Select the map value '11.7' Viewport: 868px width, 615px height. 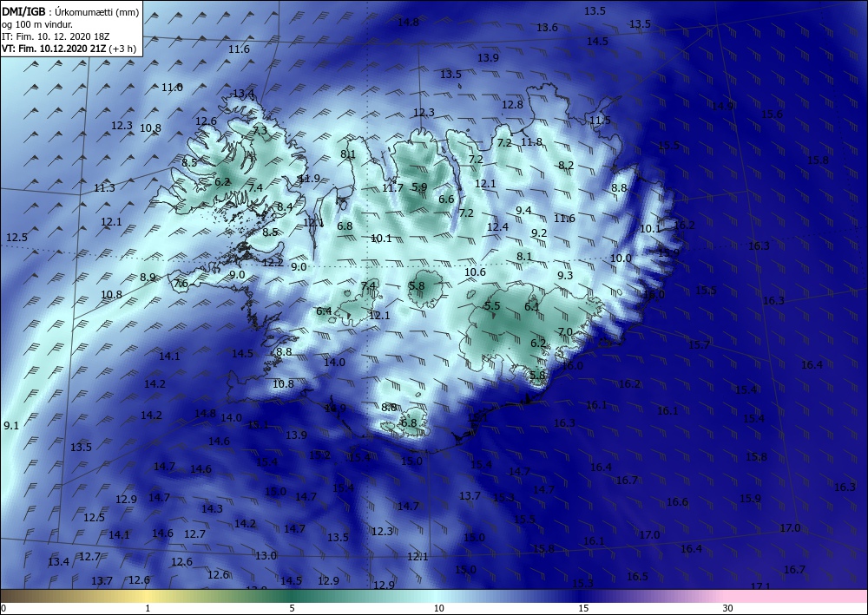pyautogui.click(x=392, y=188)
